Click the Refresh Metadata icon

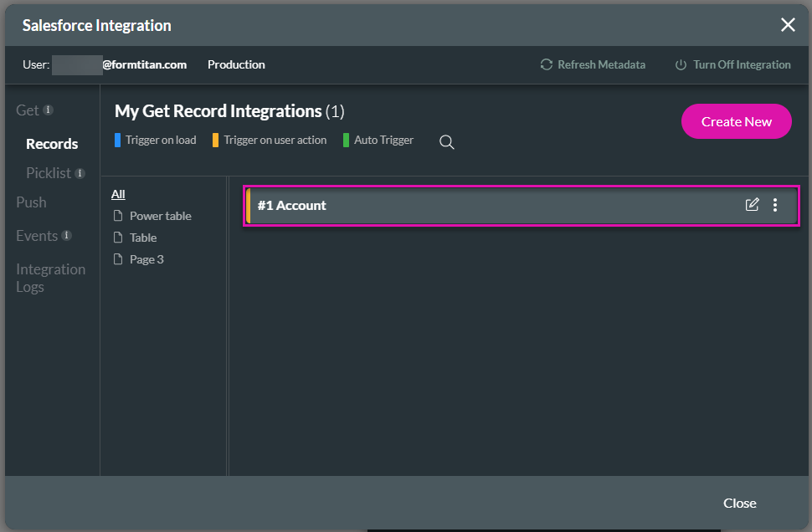pyautogui.click(x=546, y=64)
